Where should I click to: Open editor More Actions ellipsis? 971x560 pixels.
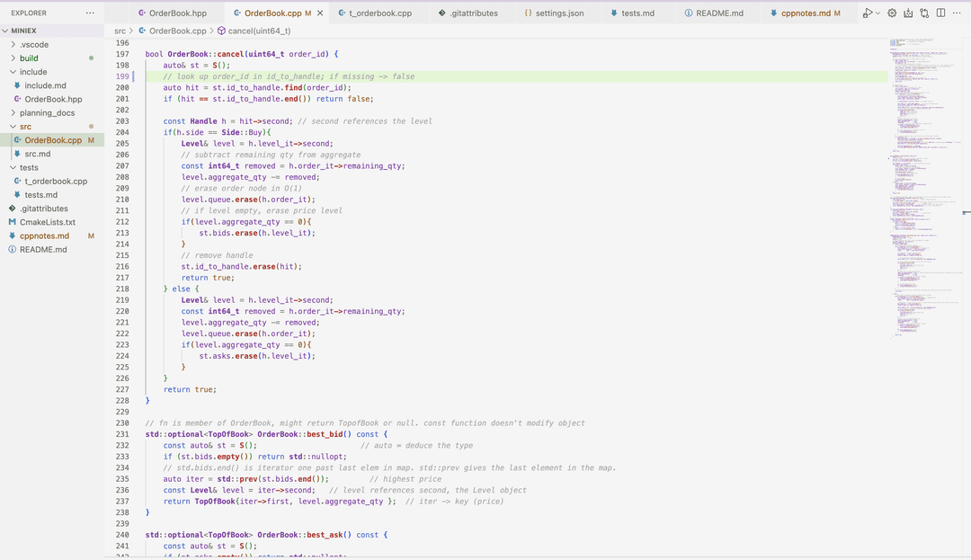pos(957,13)
